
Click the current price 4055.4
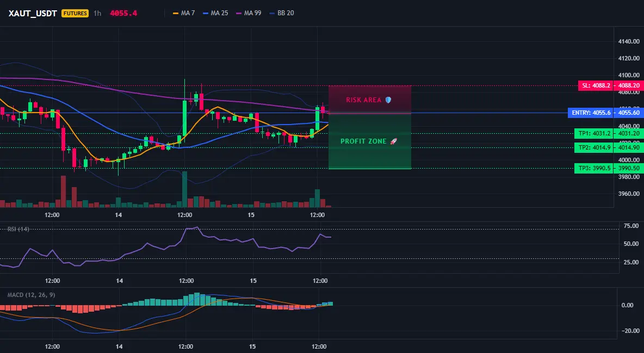tap(123, 13)
